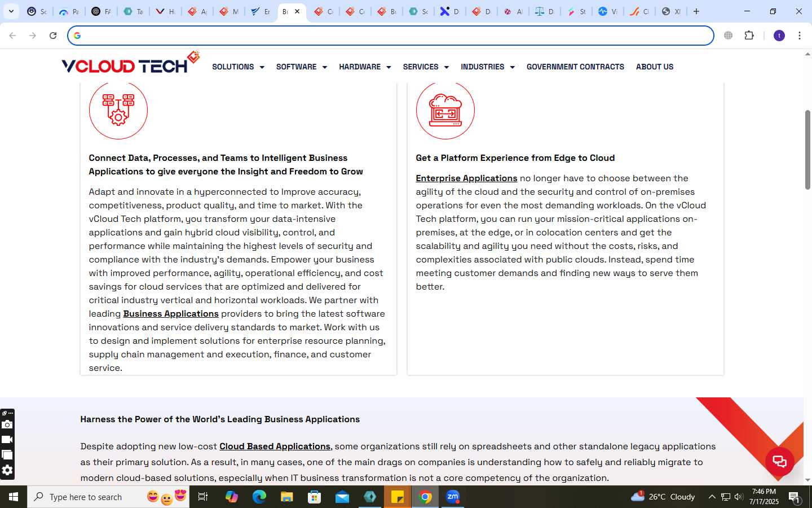Switch to the 'XI' browser tab
Viewport: 812px width, 508px height.
pos(671,11)
